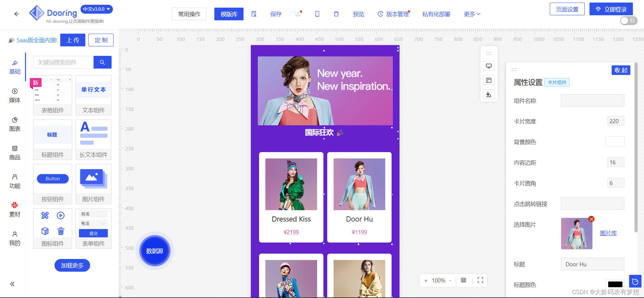Click the export icon with red badge
Screen dimensions: 644x298
pyautogui.click(x=298, y=14)
